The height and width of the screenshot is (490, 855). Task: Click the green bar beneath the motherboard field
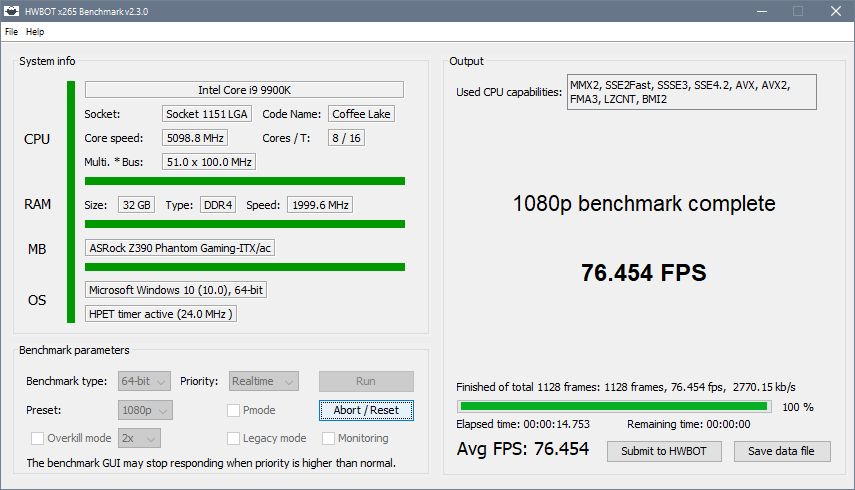click(x=245, y=267)
